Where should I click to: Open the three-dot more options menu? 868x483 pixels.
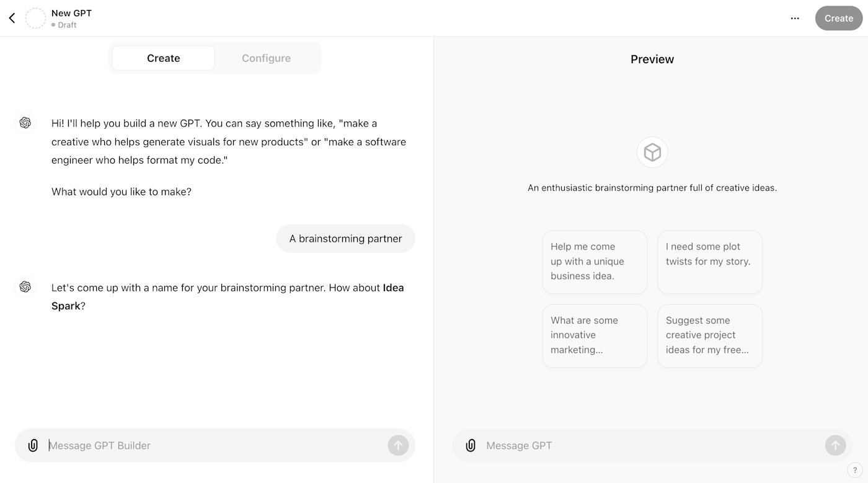[x=795, y=18]
